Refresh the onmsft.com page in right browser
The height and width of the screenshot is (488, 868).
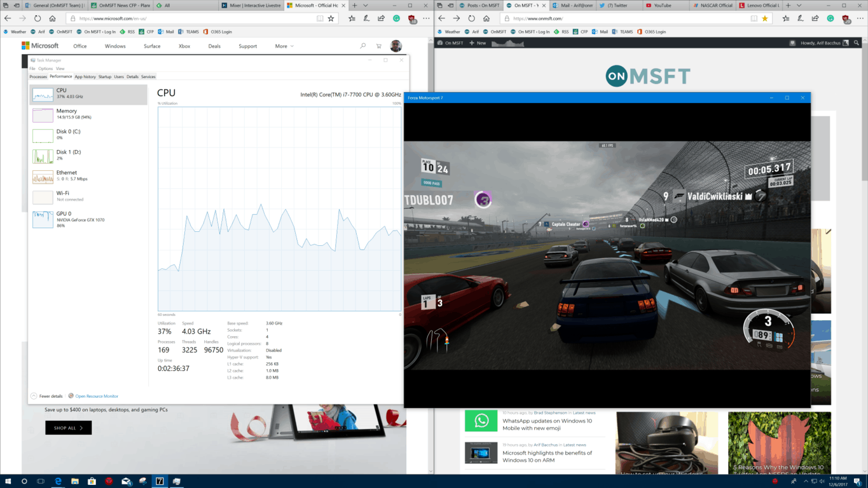(x=471, y=18)
